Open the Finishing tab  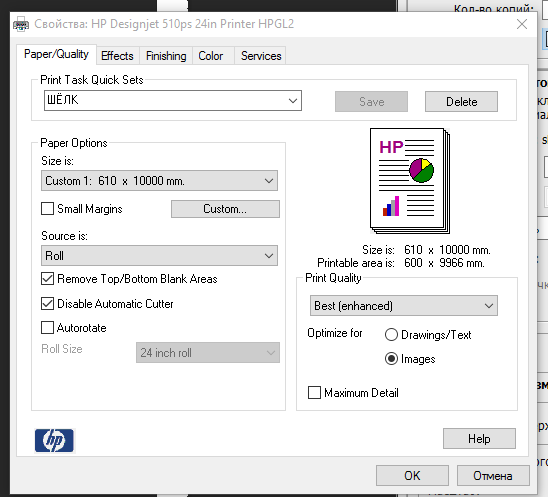click(166, 56)
